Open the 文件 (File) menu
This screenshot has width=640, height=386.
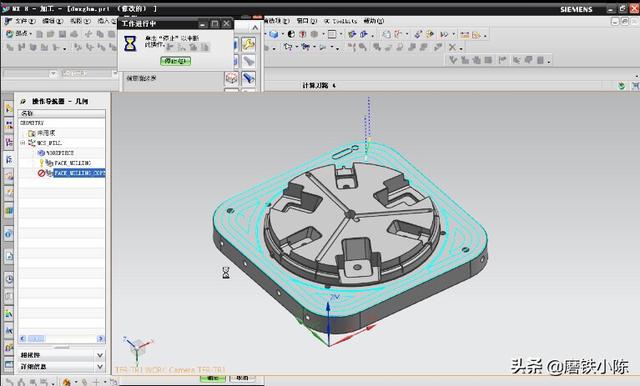click(x=21, y=20)
